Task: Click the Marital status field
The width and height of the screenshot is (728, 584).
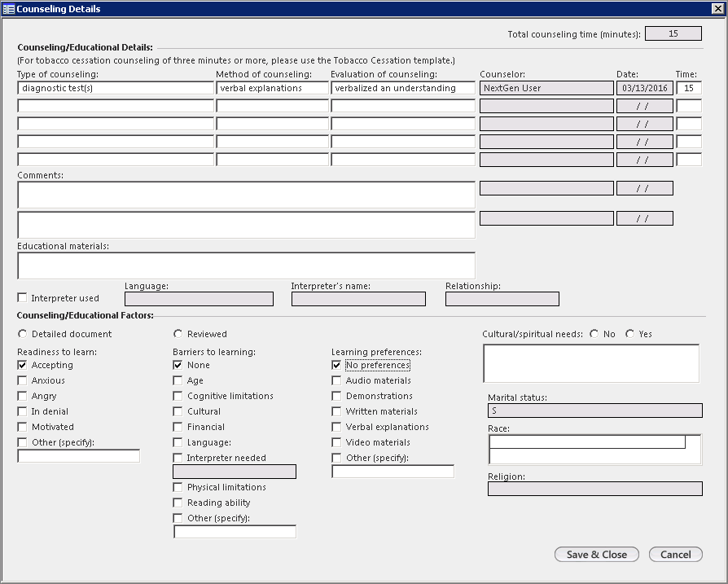Action: pos(595,411)
